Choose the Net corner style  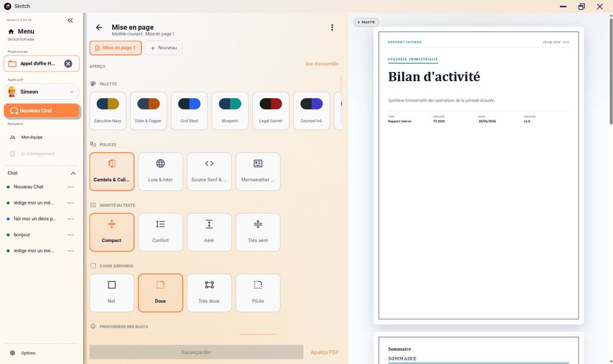click(112, 293)
